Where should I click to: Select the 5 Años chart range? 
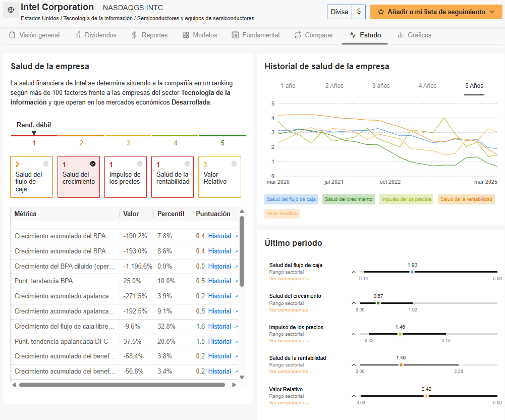pyautogui.click(x=474, y=86)
